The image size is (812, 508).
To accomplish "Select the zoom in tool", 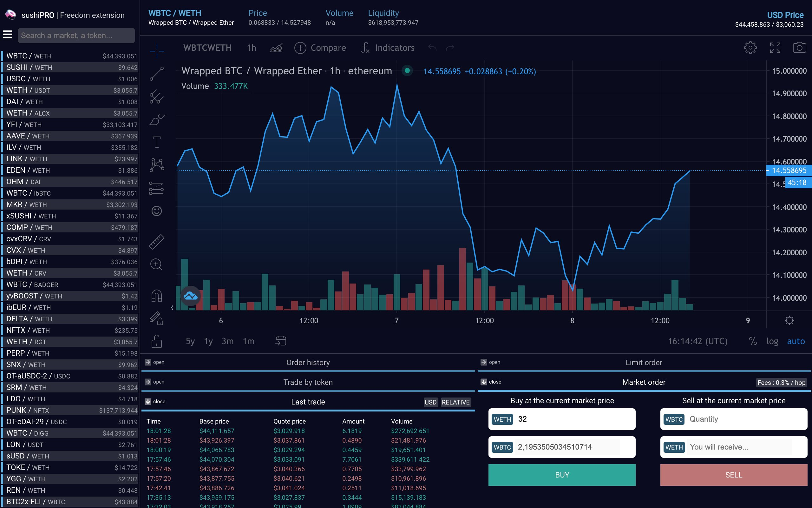I will pos(157,264).
